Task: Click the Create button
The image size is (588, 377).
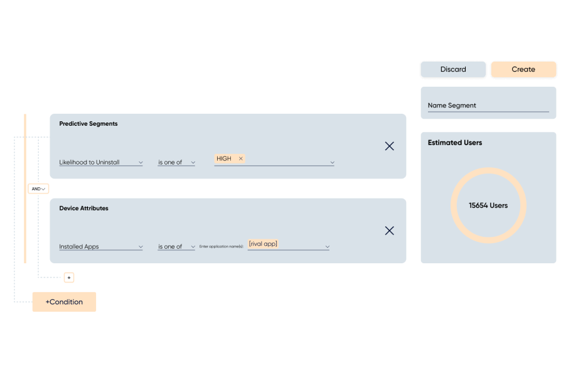Action: tap(523, 69)
